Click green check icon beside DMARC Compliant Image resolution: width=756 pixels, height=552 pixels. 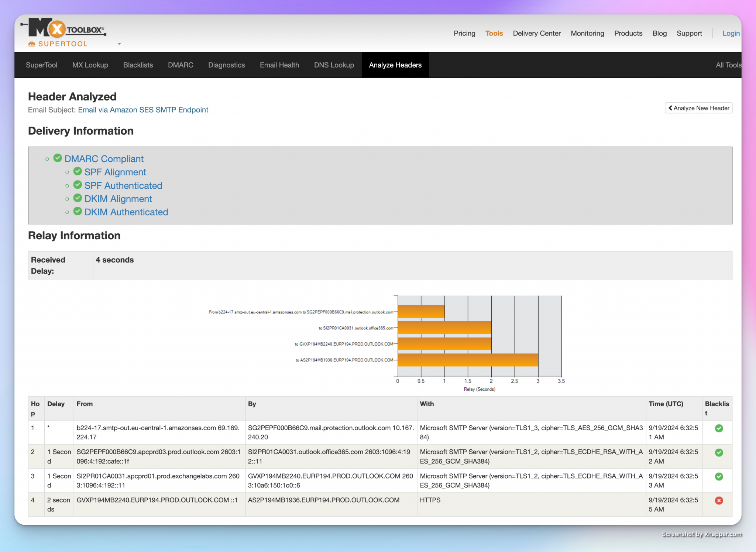[58, 158]
